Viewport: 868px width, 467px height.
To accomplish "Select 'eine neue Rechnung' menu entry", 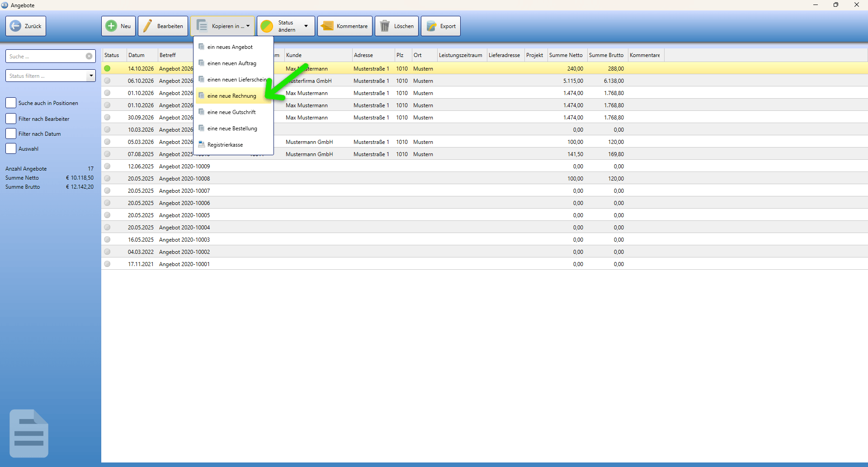I will [x=234, y=95].
